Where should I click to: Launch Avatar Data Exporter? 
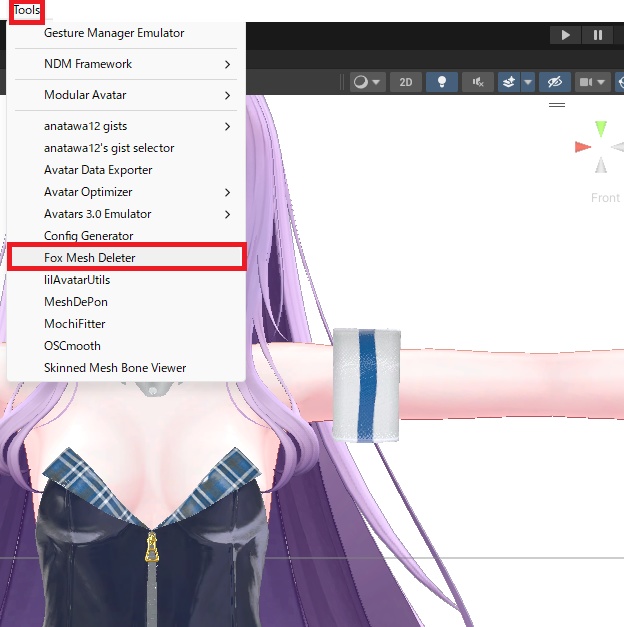click(126, 170)
